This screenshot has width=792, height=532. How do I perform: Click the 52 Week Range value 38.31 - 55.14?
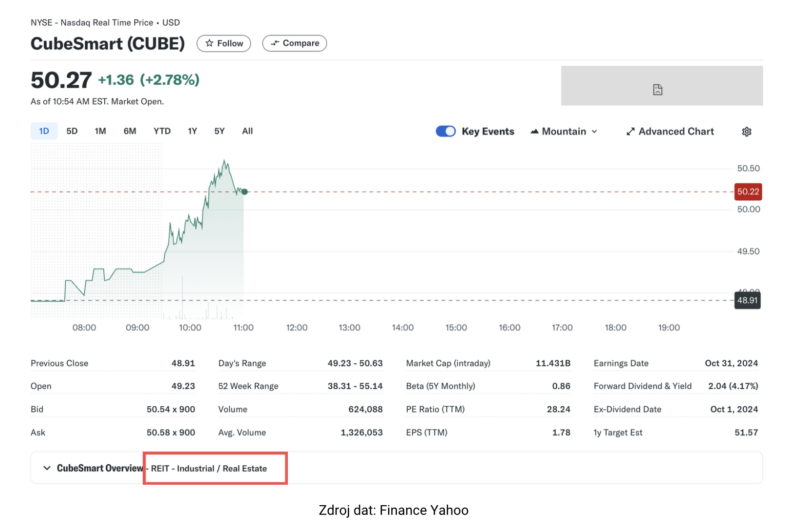pos(355,386)
